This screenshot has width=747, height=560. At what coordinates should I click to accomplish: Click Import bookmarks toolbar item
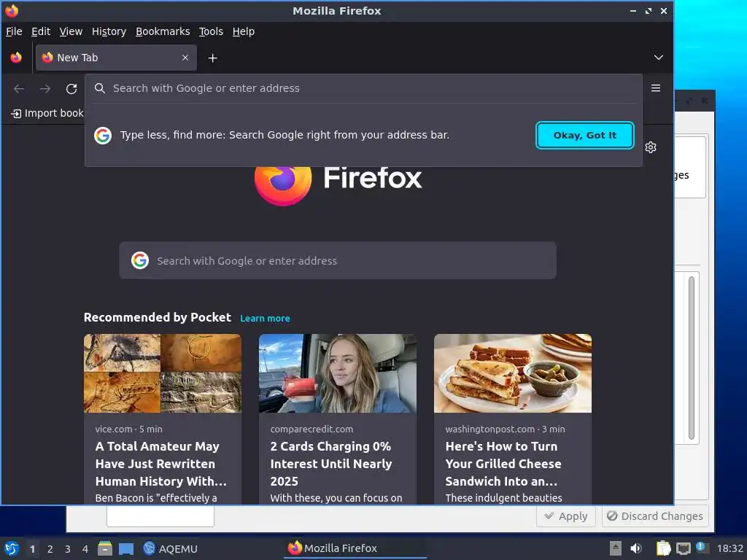47,113
